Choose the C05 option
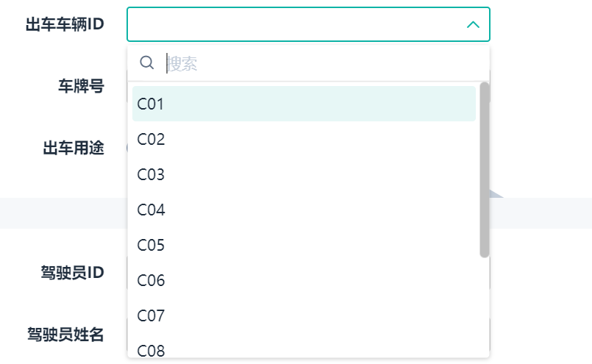Viewport: 592px width, 364px height. click(304, 245)
